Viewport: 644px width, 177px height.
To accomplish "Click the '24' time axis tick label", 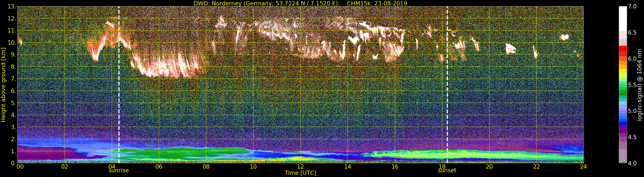I will [583, 166].
